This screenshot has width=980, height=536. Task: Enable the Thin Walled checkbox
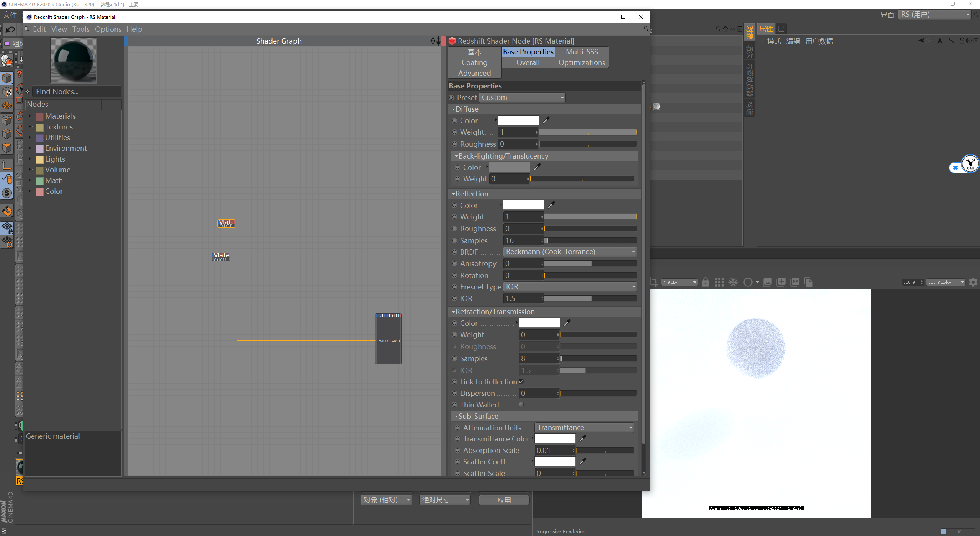pos(521,404)
